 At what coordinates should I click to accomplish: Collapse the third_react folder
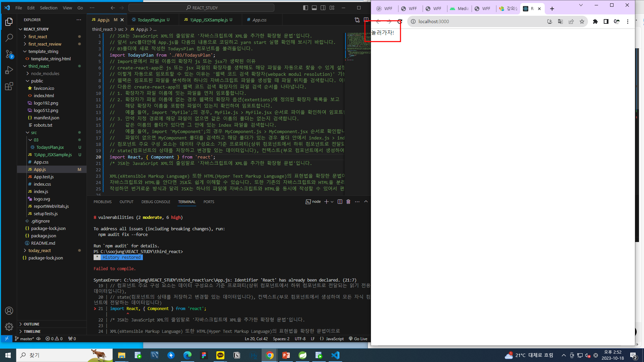(38, 66)
